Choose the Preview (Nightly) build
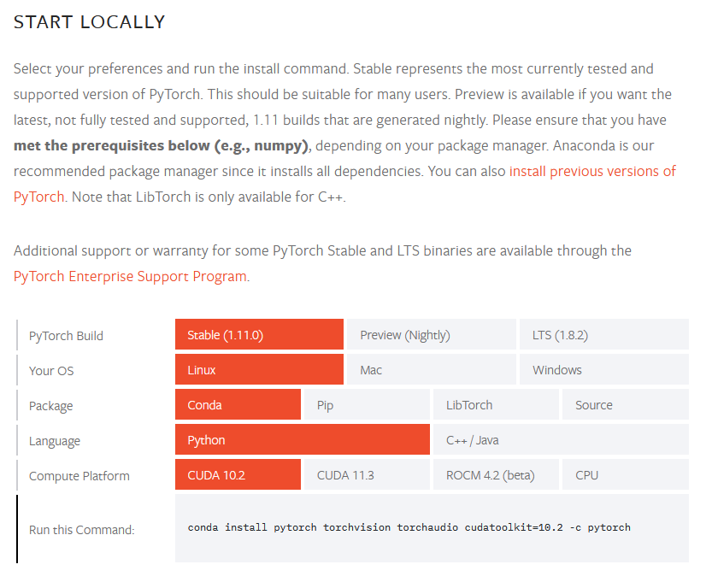The height and width of the screenshot is (588, 712). pos(431,335)
